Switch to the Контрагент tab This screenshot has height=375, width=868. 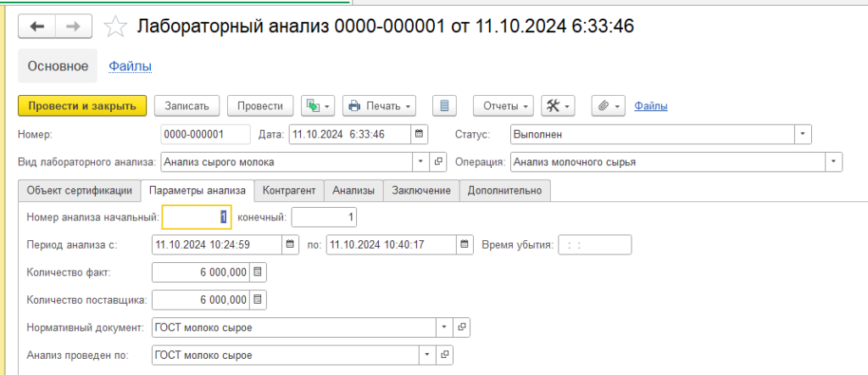click(289, 191)
